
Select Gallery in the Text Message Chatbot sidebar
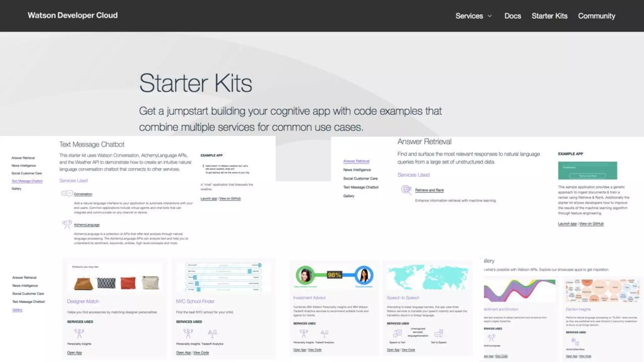coord(16,189)
